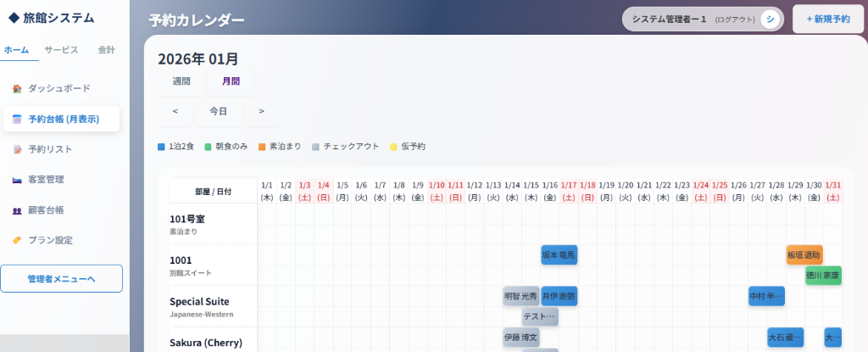Screen dimensions: 868x352
Task: Click the diamond logo beside 旅館システム
Action: (14, 18)
